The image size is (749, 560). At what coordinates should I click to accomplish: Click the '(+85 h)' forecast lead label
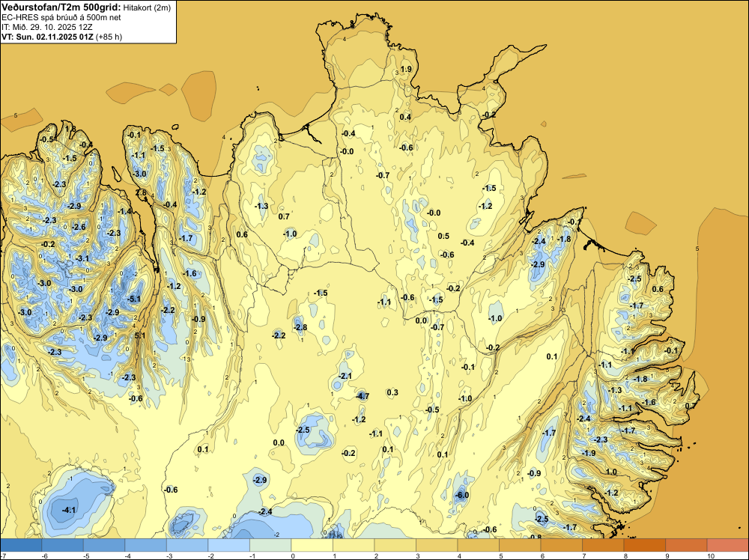[x=109, y=37]
